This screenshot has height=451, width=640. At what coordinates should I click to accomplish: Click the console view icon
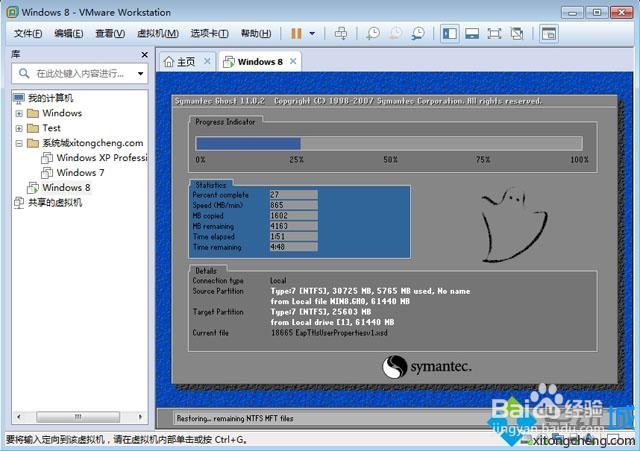point(549,33)
